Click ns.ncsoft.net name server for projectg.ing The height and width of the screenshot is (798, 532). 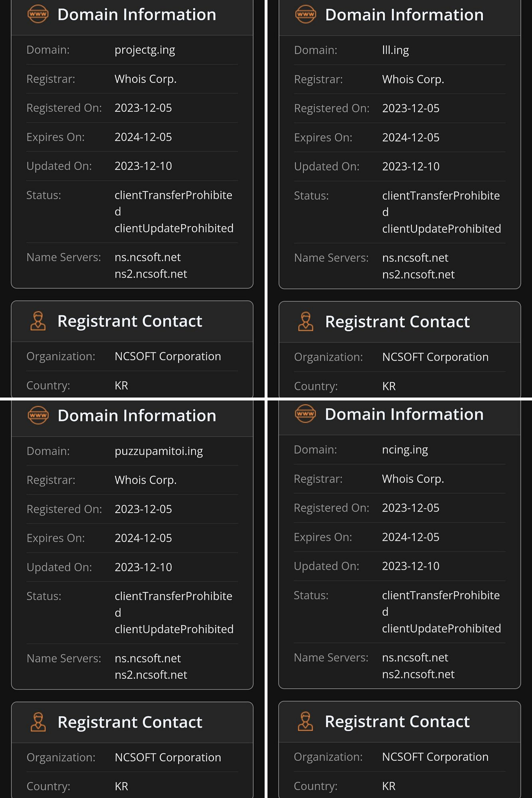147,257
